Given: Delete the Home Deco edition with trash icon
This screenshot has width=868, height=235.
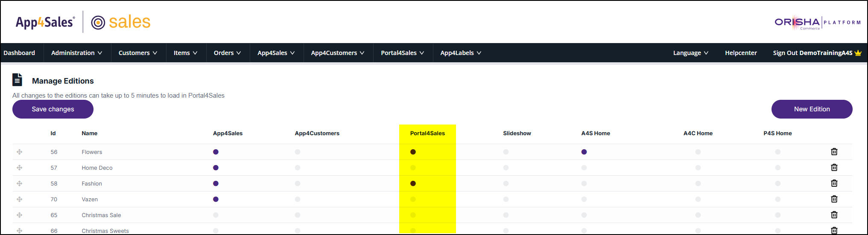Looking at the screenshot, I should tap(834, 168).
